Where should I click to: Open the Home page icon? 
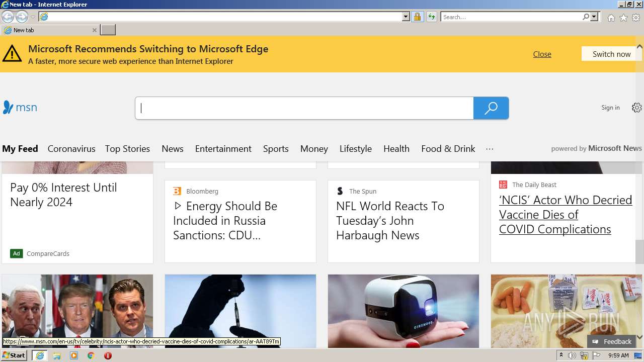tap(611, 18)
